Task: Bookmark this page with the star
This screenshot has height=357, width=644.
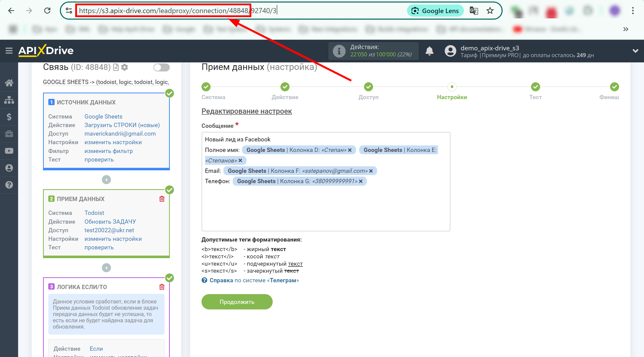Action: point(490,11)
